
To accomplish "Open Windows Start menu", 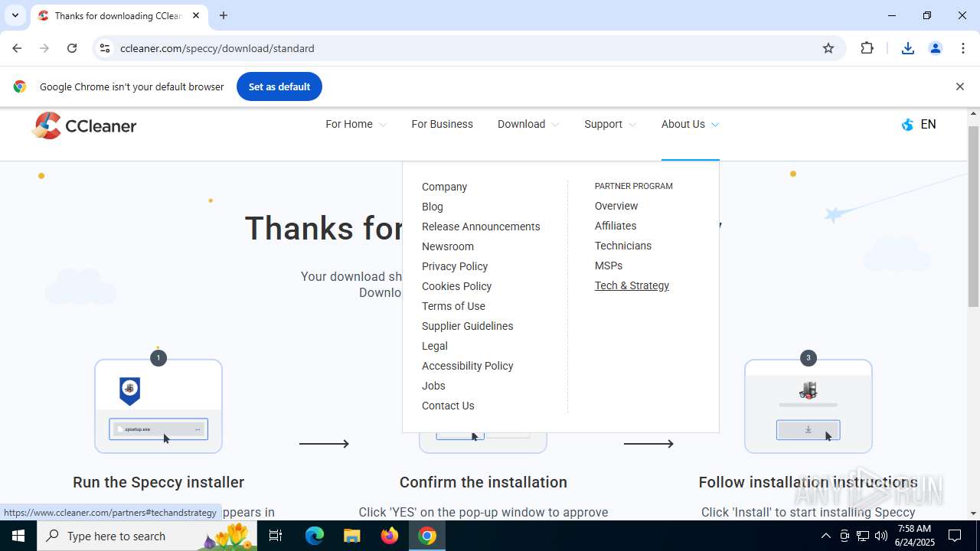I will pyautogui.click(x=18, y=536).
